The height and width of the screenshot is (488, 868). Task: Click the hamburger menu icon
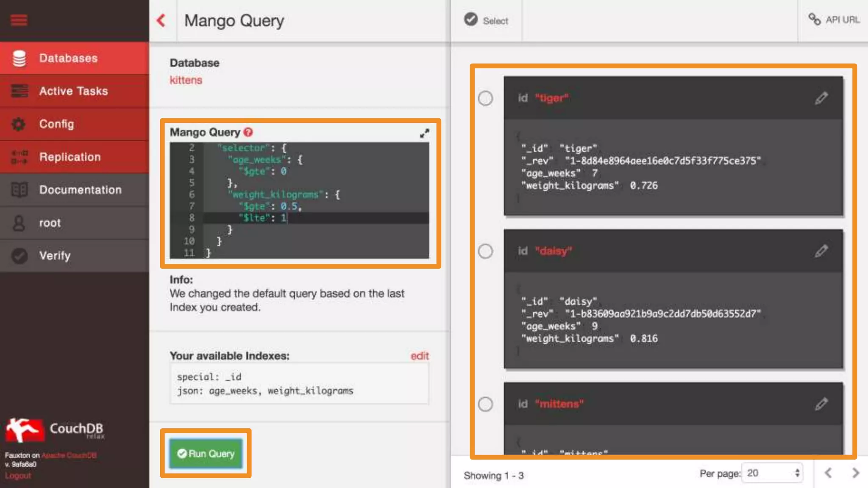pyautogui.click(x=19, y=20)
